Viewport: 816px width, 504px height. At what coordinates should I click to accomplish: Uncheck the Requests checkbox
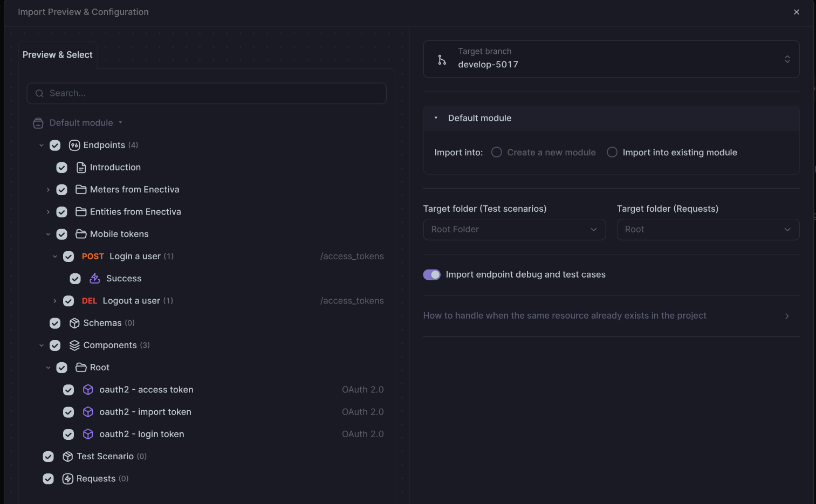[x=48, y=479]
